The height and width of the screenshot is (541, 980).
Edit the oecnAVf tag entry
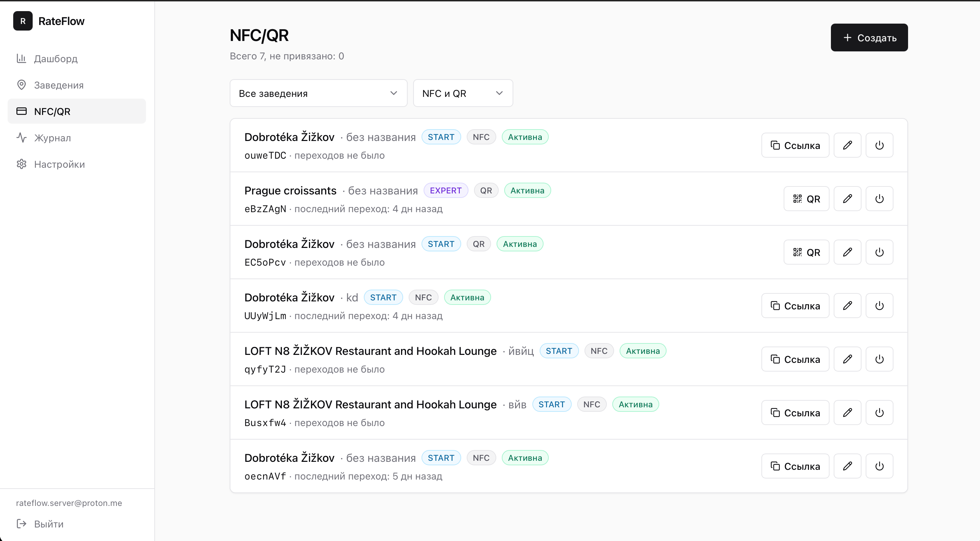coord(847,466)
